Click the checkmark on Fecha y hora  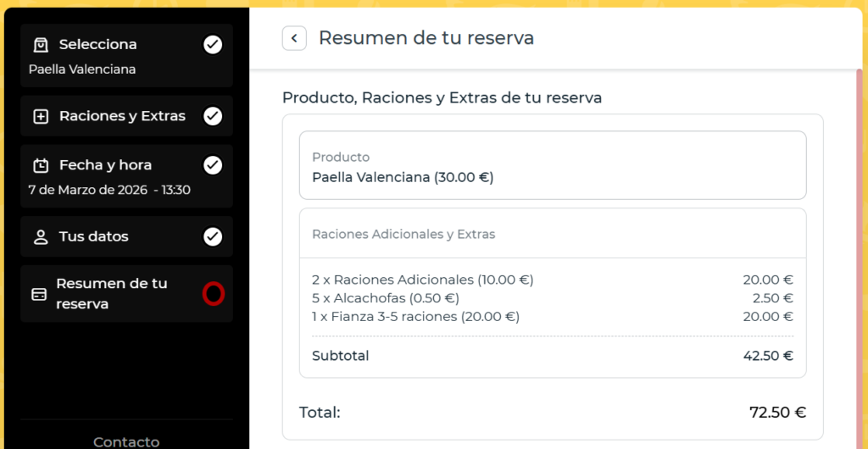tap(213, 165)
